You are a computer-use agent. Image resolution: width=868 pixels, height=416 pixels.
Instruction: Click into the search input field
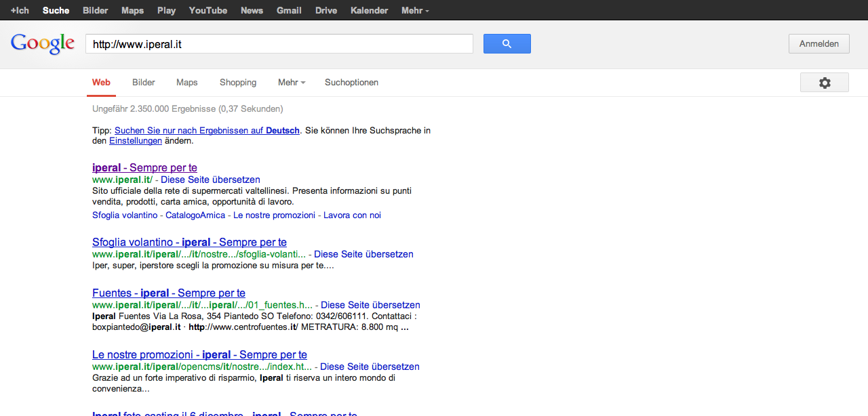coord(279,44)
